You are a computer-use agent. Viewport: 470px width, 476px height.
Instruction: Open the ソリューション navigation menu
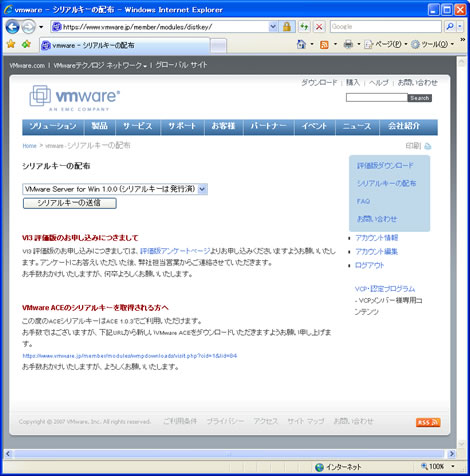pos(53,127)
